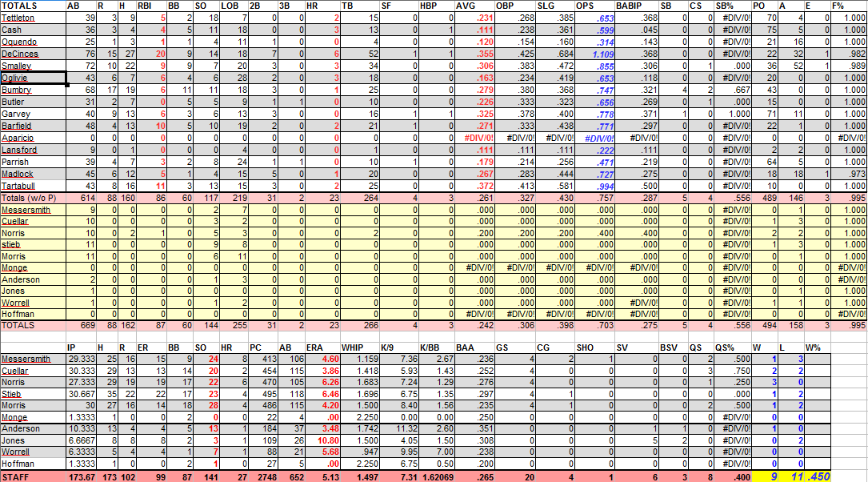868x482 pixels.
Task: Click the selected Oglivie name cell
Action: (x=34, y=78)
